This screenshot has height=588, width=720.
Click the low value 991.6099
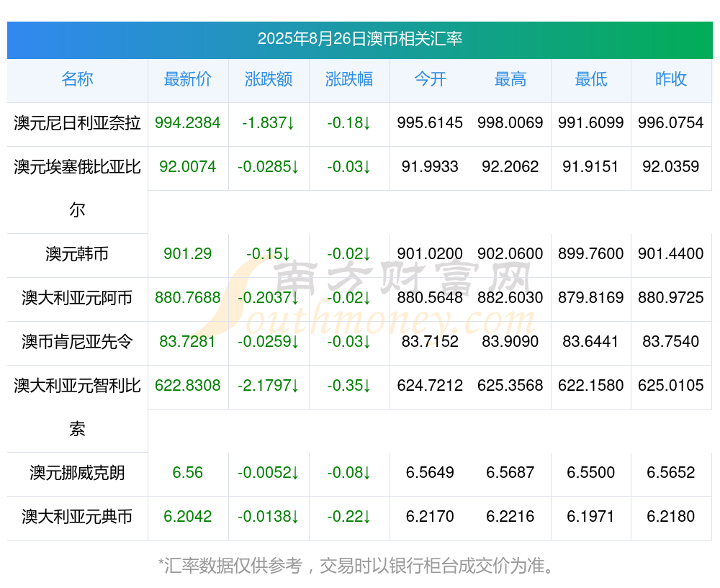pos(591,123)
